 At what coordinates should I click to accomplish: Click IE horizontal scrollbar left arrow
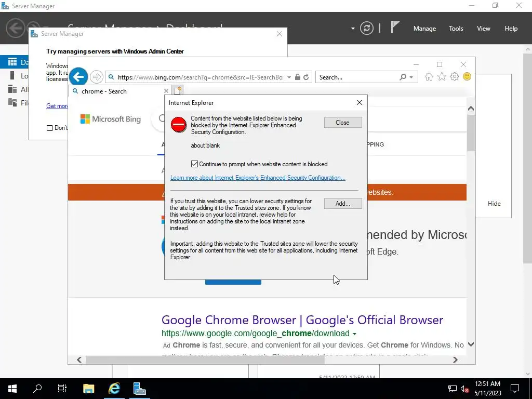click(x=79, y=360)
